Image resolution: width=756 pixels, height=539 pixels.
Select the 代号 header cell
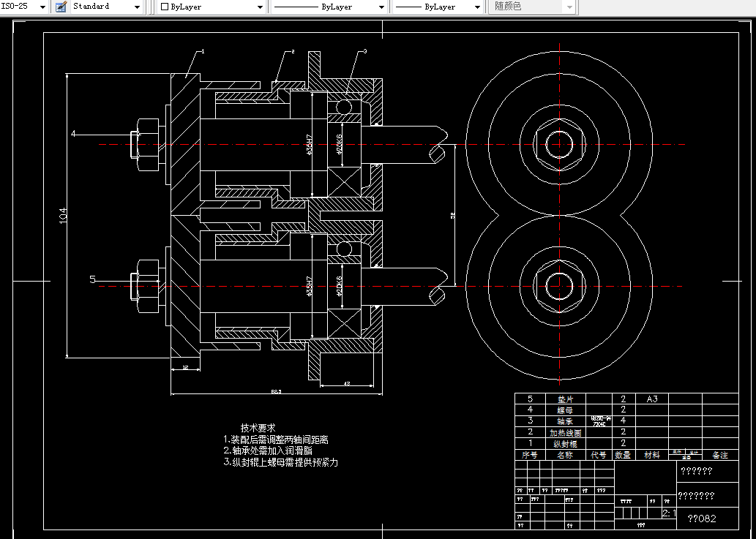point(599,455)
